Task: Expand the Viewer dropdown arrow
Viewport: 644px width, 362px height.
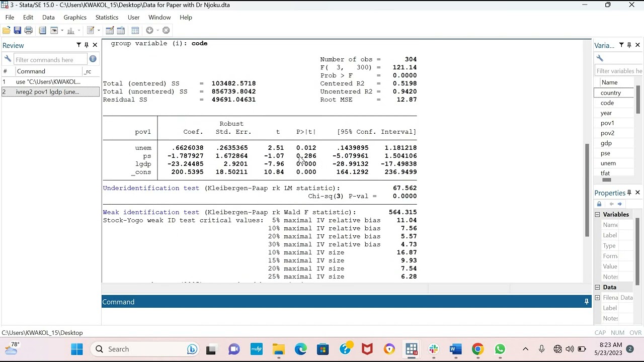Action: point(62,30)
